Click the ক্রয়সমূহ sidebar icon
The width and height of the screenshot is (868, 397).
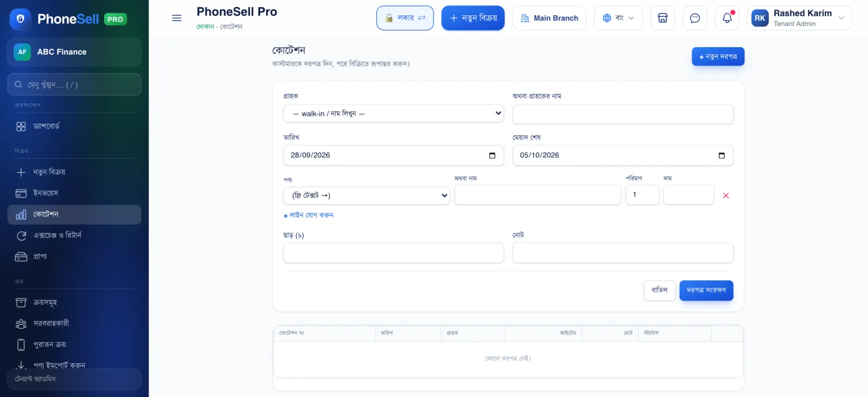(21, 303)
